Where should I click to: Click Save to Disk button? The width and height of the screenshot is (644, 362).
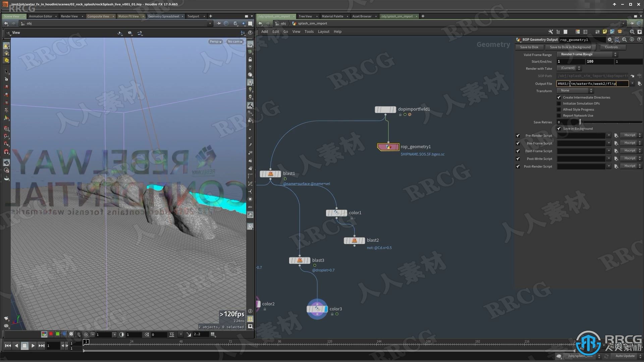(529, 47)
